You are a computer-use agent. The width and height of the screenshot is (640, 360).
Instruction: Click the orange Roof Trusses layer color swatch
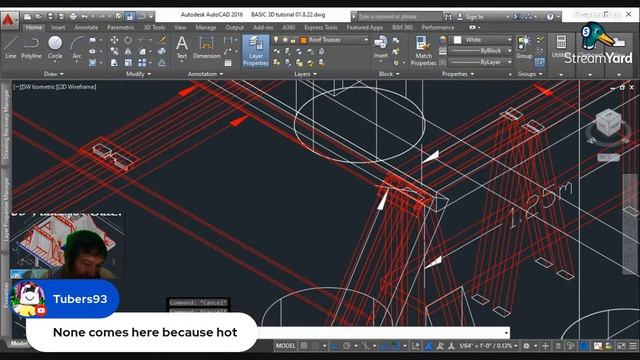click(303, 40)
